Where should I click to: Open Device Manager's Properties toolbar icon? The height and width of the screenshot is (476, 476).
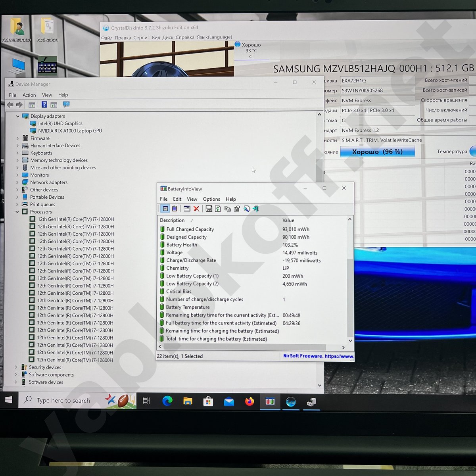(54, 105)
